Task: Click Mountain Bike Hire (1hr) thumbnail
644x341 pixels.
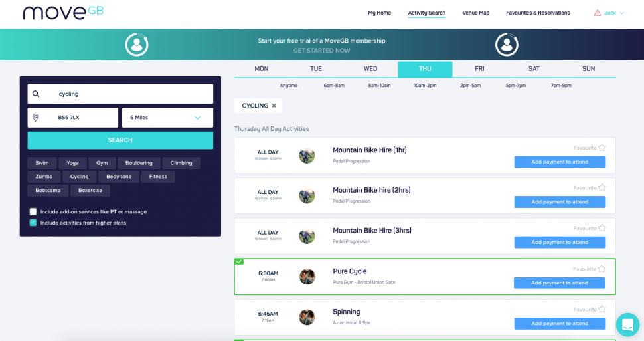Action: point(307,156)
